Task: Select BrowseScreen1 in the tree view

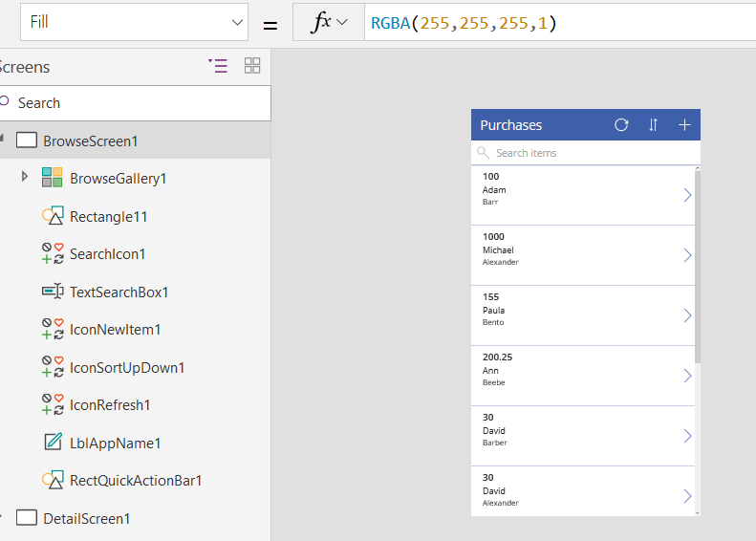Action: [x=90, y=141]
